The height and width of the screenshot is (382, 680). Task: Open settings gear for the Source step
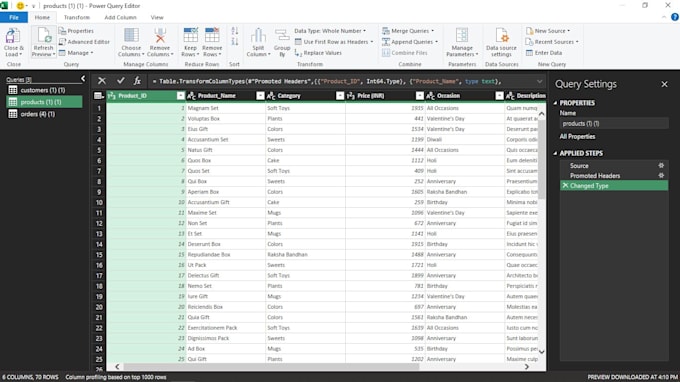click(x=661, y=166)
